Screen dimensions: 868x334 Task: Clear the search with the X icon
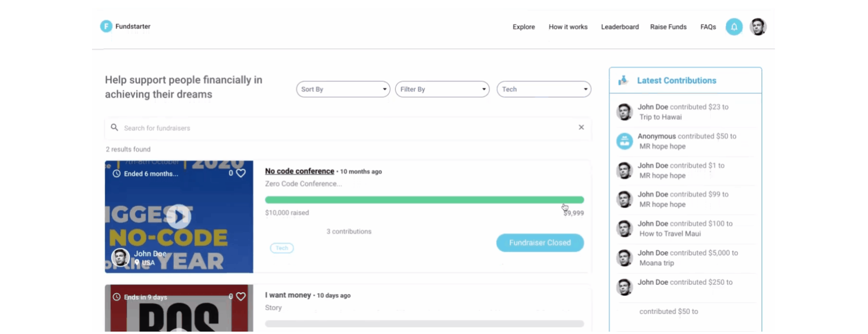pyautogui.click(x=581, y=127)
